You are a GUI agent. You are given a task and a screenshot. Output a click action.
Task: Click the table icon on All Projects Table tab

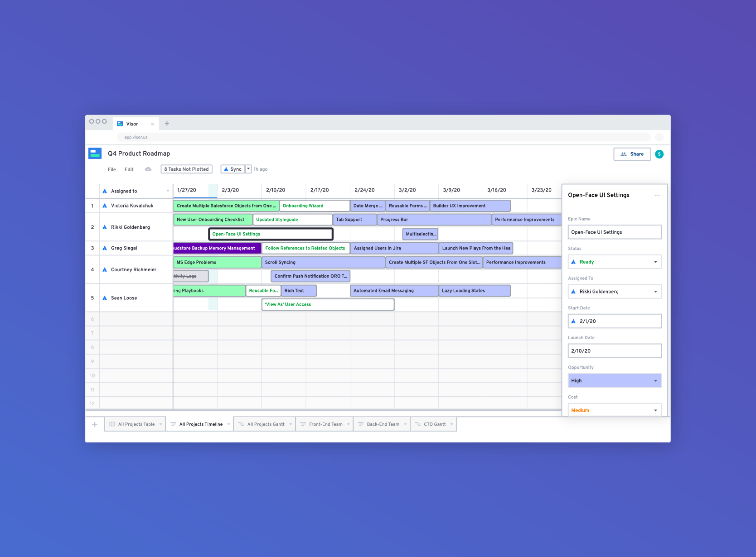(111, 424)
